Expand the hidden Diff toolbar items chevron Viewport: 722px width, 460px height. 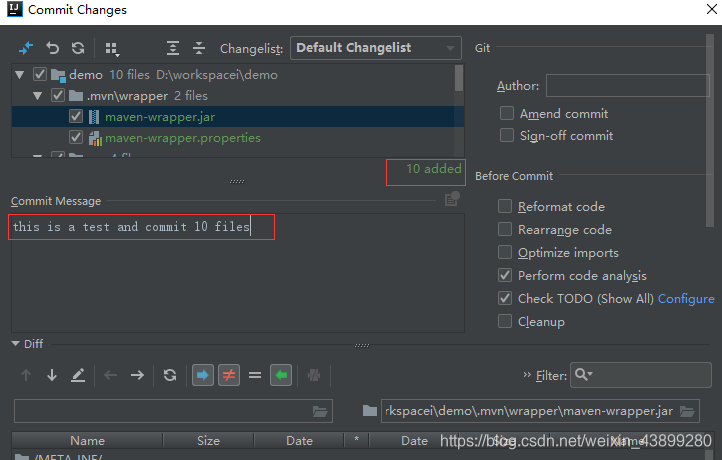click(x=527, y=375)
